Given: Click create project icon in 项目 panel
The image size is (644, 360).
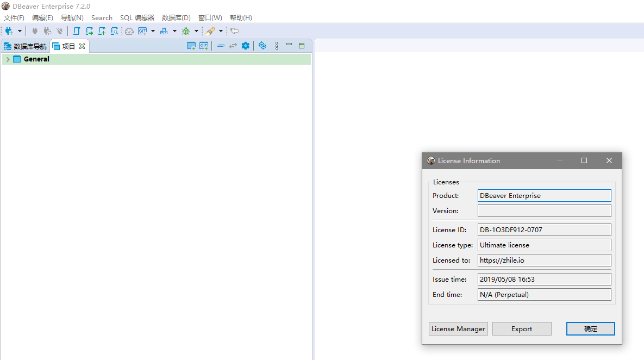Looking at the screenshot, I should [191, 46].
